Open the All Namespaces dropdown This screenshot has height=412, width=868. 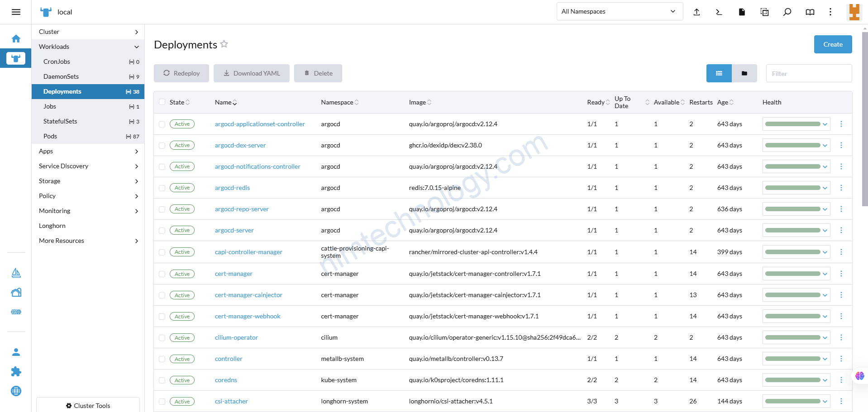[x=619, y=12]
